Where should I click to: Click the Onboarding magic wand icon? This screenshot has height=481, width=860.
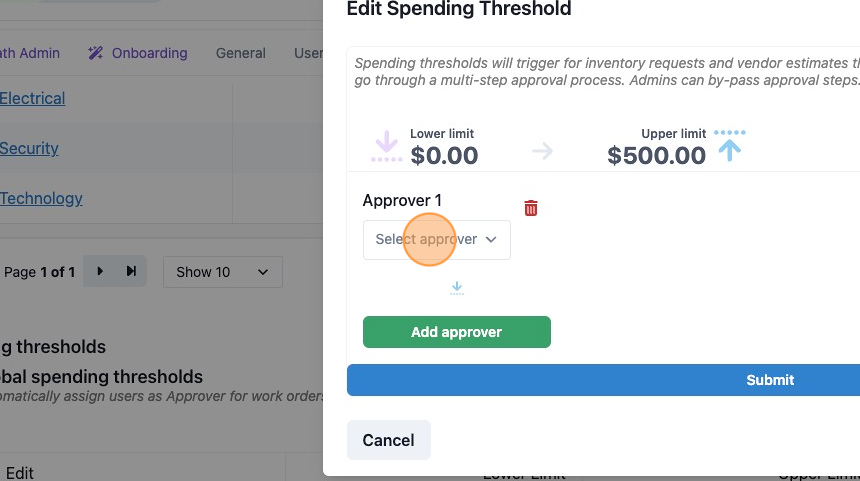point(95,53)
